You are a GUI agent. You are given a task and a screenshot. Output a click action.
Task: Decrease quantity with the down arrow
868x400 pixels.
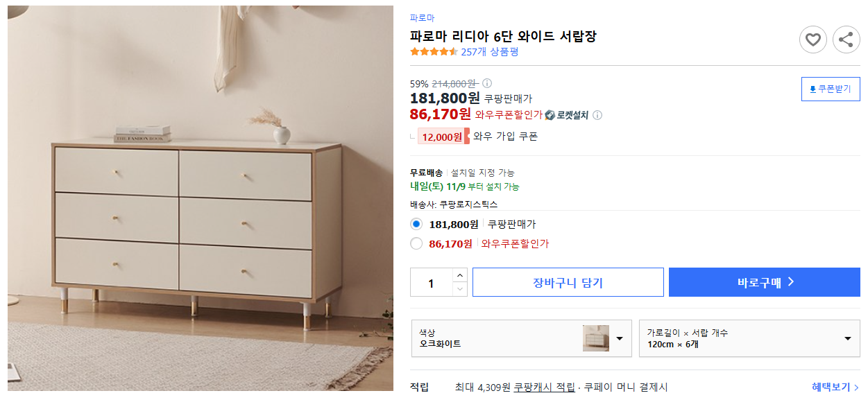click(x=459, y=288)
